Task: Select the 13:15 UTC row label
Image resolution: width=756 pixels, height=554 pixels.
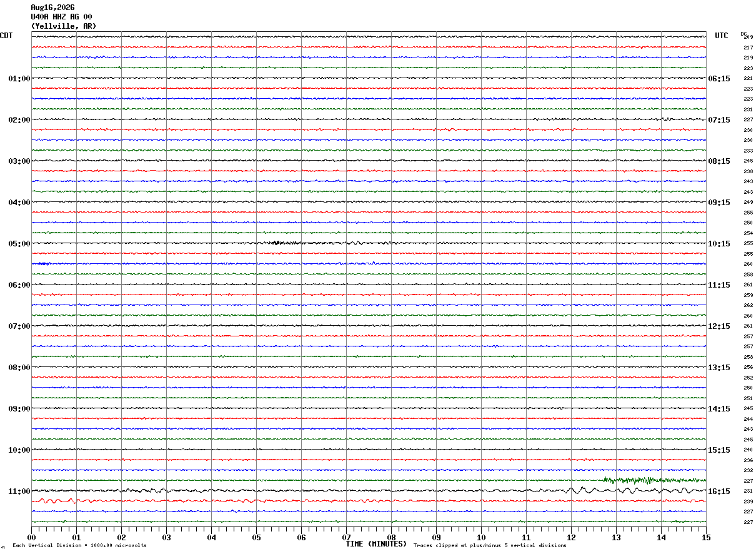Action: click(719, 367)
